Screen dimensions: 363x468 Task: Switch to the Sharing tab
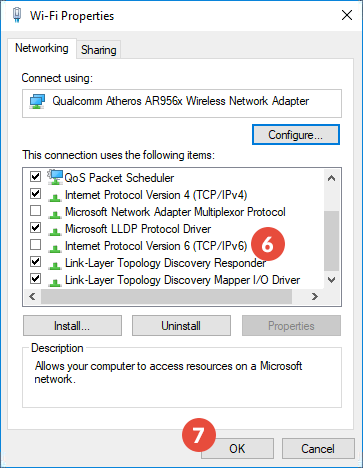coord(99,50)
